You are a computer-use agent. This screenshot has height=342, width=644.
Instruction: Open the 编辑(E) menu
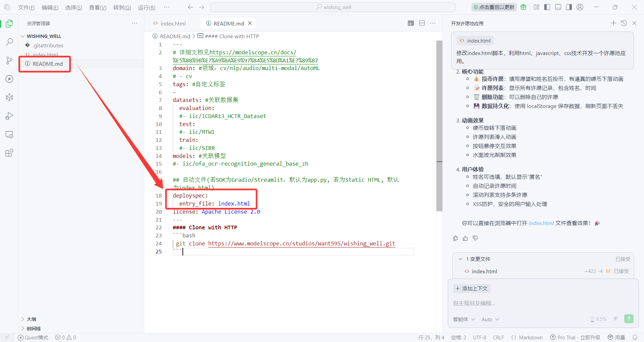click(50, 7)
